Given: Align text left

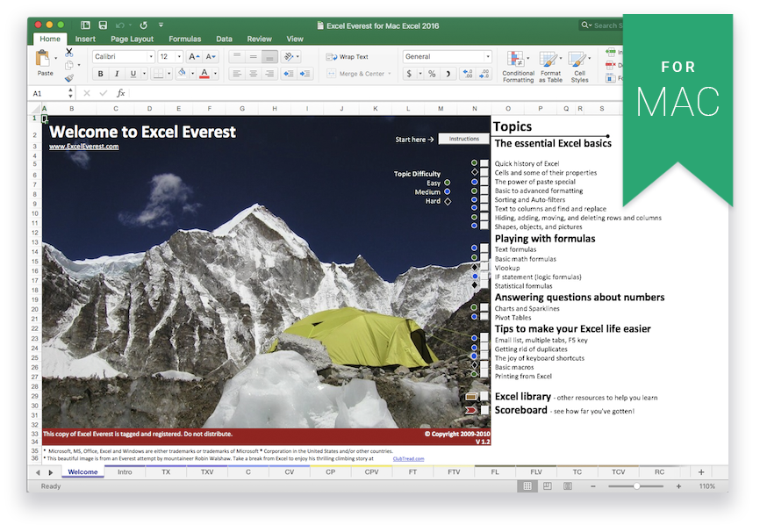Looking at the screenshot, I should (x=237, y=74).
